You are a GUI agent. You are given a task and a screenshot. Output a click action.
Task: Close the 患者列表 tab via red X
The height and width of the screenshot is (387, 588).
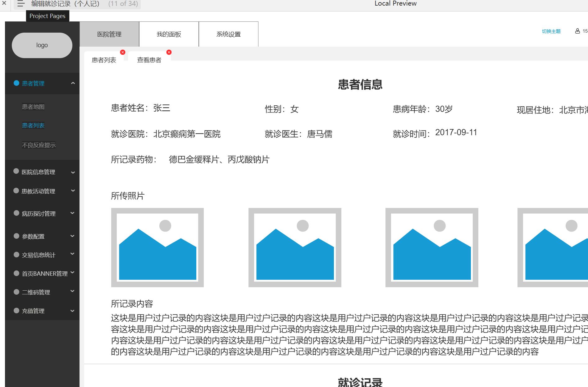point(123,52)
